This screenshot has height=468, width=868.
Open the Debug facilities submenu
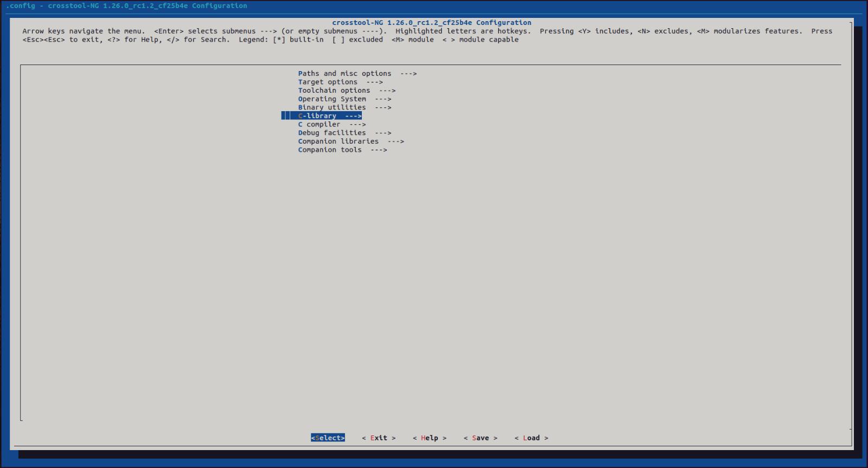(344, 133)
